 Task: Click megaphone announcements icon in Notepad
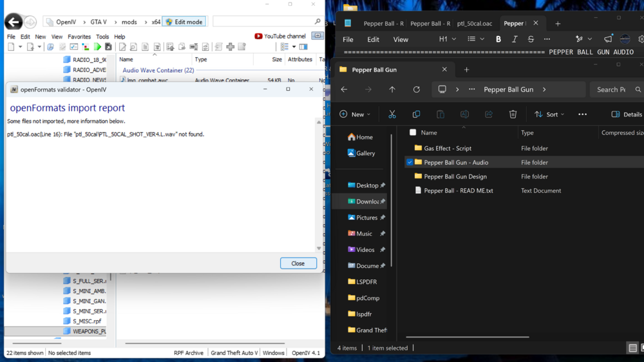click(x=608, y=39)
